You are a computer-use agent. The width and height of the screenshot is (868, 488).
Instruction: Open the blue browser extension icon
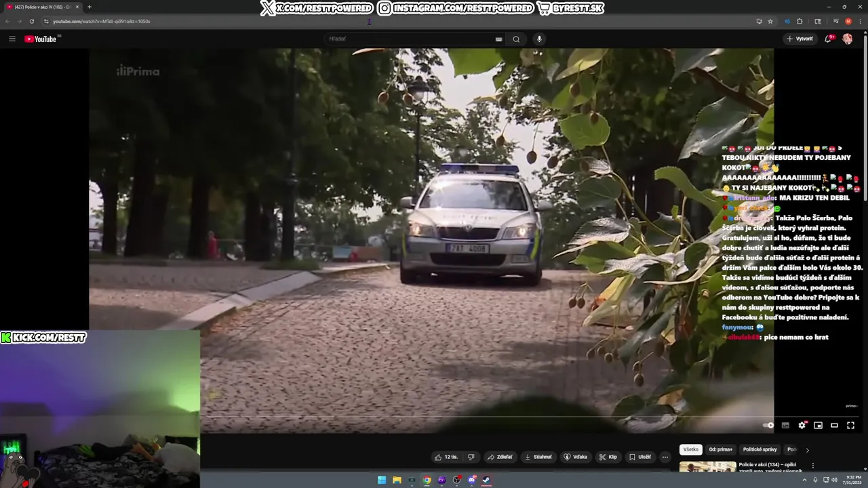click(x=787, y=21)
